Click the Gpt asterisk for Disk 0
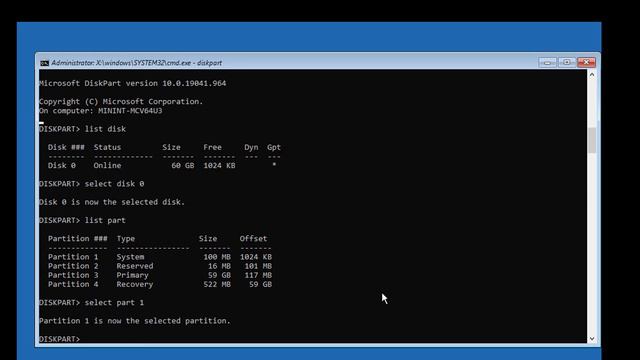Screen dimensions: 640x360 tap(274, 164)
